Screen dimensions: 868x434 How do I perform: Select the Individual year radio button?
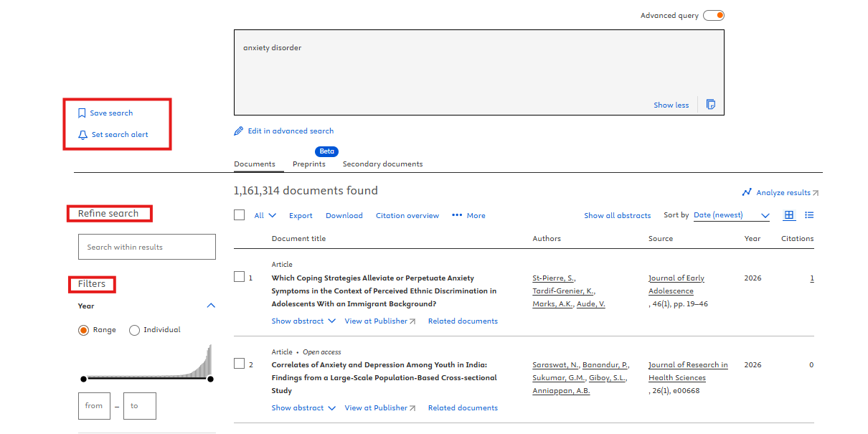click(134, 330)
